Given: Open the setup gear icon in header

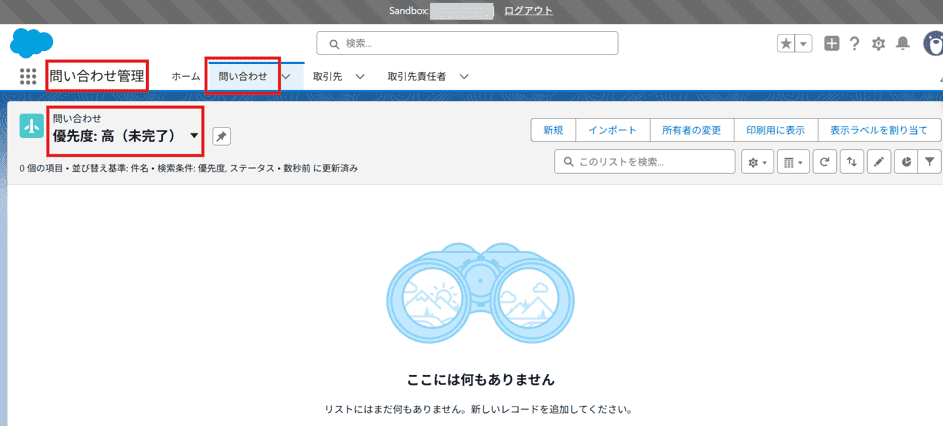Looking at the screenshot, I should point(879,43).
